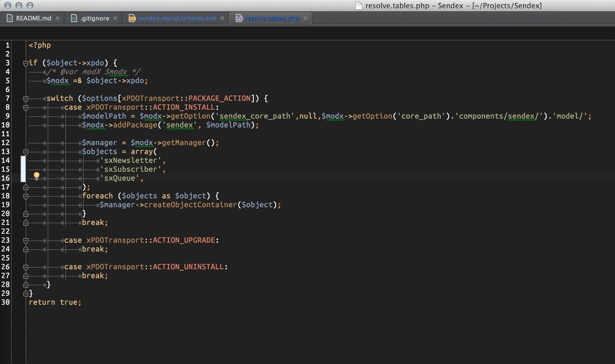
Task: Click line number 30 in the gutter
Action: click(x=6, y=303)
